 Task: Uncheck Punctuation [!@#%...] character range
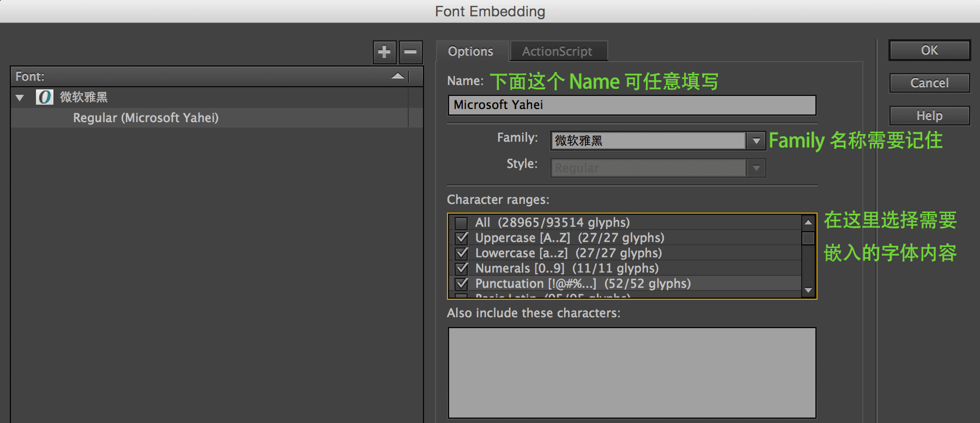pos(462,283)
